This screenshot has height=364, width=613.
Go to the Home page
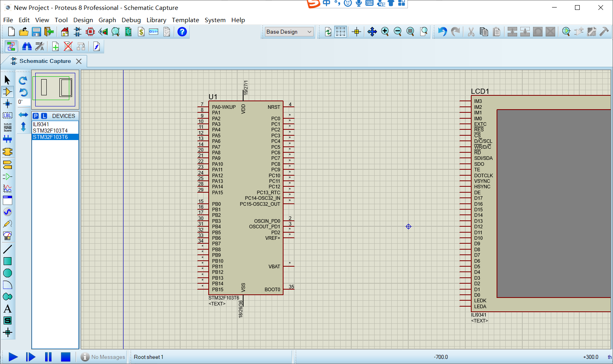tap(65, 32)
